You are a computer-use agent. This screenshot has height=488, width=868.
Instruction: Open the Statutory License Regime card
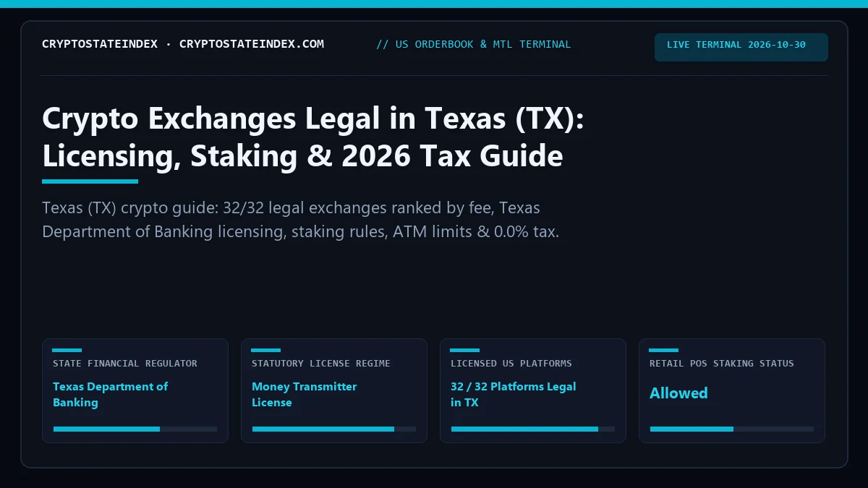pos(334,390)
